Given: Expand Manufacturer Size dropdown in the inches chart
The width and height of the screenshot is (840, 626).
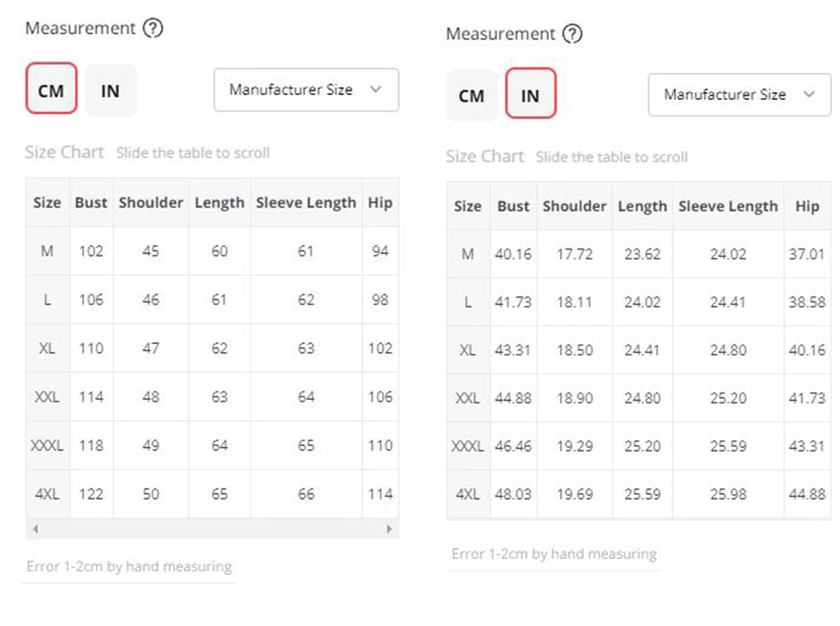Looking at the screenshot, I should pos(739,94).
